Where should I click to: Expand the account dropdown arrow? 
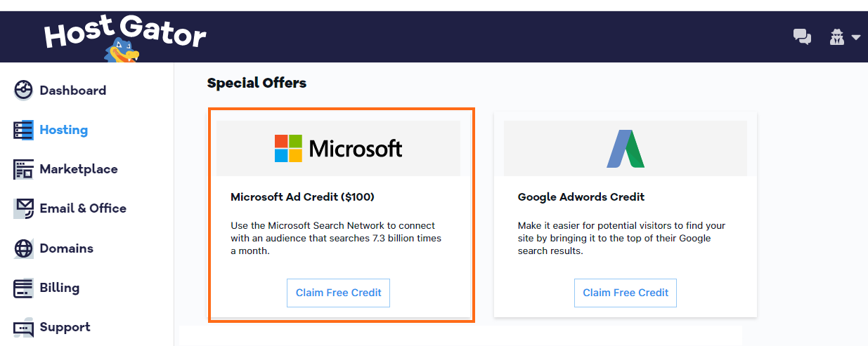tap(855, 38)
